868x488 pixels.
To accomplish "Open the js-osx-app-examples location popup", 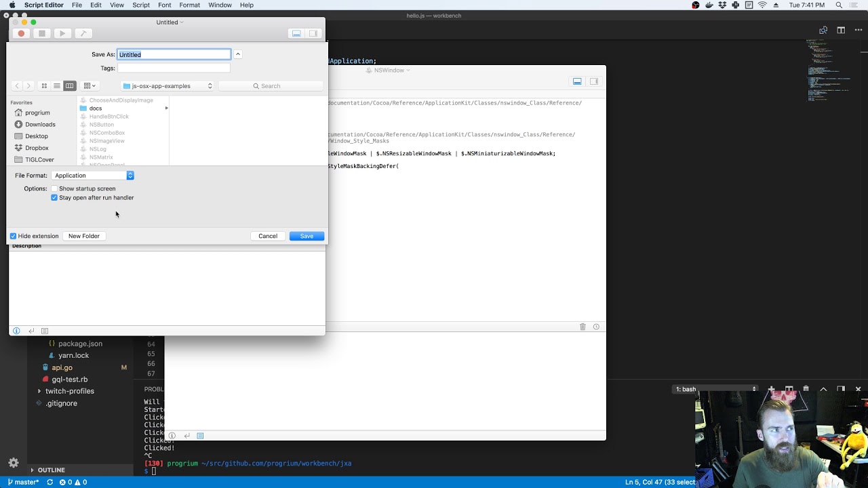I will click(167, 86).
